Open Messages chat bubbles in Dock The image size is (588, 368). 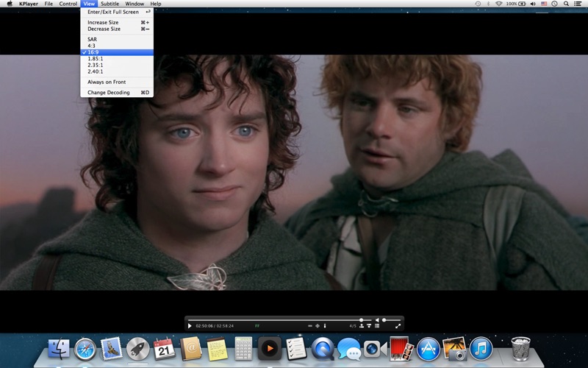click(x=349, y=349)
